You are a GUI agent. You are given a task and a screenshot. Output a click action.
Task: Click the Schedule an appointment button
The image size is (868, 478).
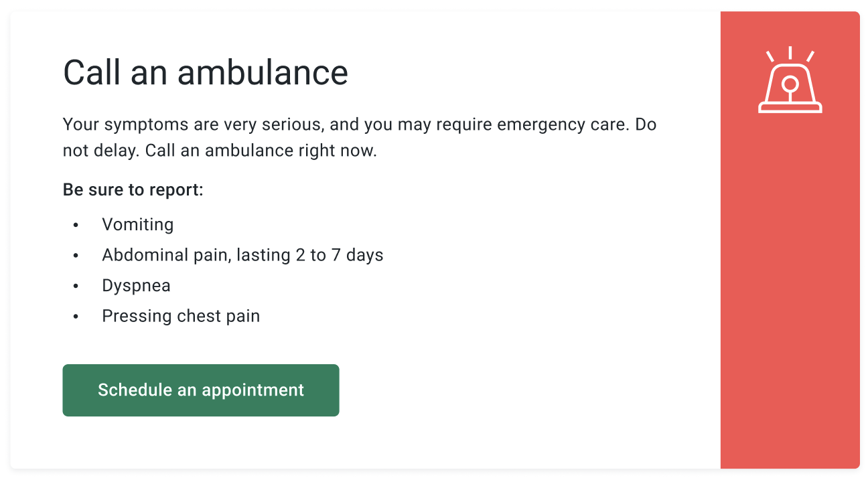click(x=200, y=390)
